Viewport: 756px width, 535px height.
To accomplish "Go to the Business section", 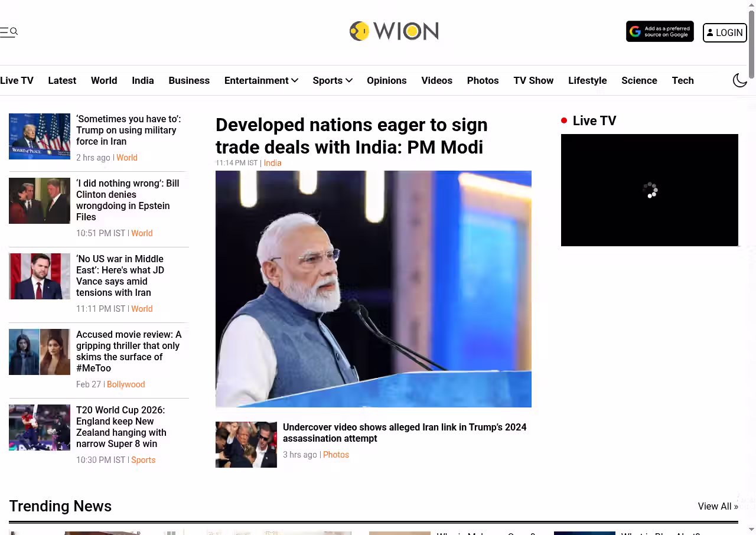I will coord(189,80).
